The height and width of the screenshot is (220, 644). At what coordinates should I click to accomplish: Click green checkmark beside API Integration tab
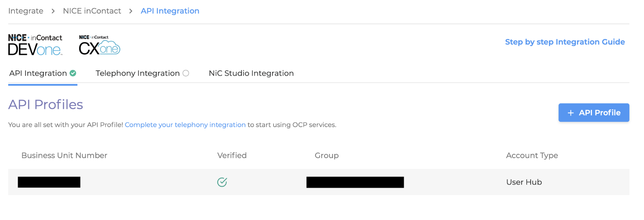[x=73, y=73]
